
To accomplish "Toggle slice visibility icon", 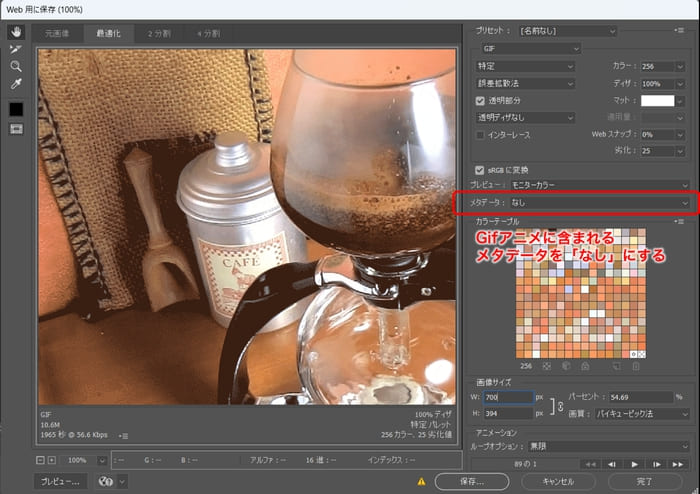I will (16, 129).
